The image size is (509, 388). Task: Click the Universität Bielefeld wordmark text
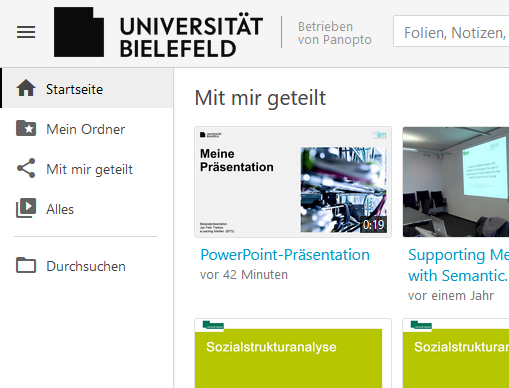tap(191, 36)
